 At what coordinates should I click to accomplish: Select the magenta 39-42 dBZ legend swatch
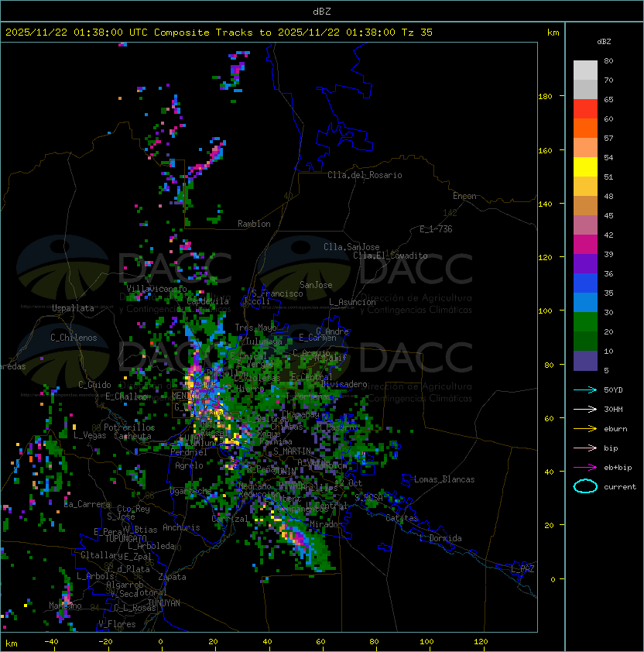pos(585,245)
